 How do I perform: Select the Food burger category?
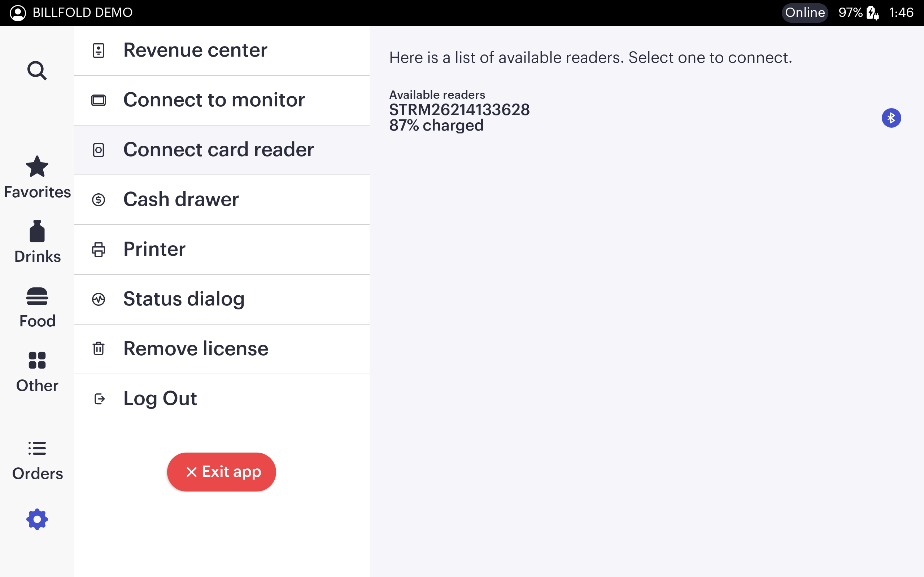tap(37, 307)
